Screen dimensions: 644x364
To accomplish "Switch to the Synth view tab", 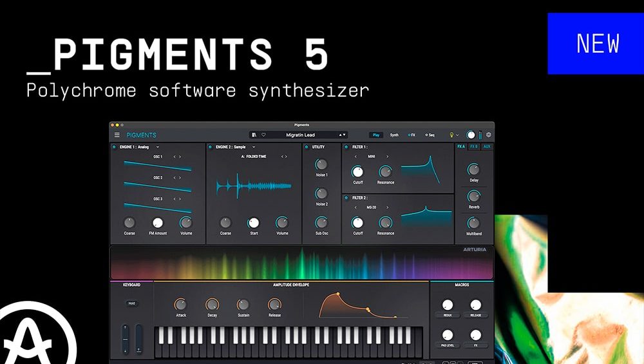I will 394,135.
